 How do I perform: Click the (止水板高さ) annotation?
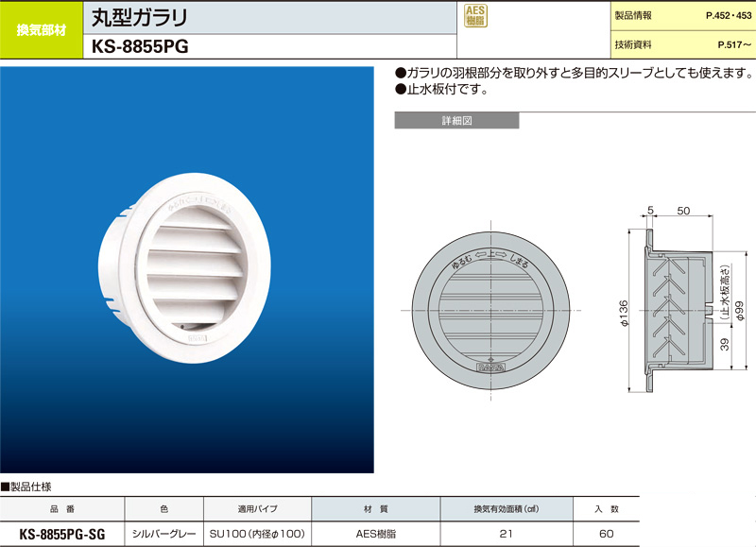724,292
